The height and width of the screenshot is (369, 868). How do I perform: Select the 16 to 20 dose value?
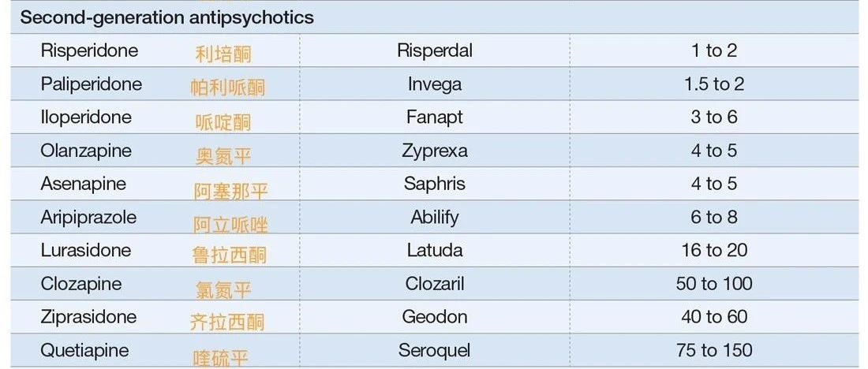(x=714, y=250)
